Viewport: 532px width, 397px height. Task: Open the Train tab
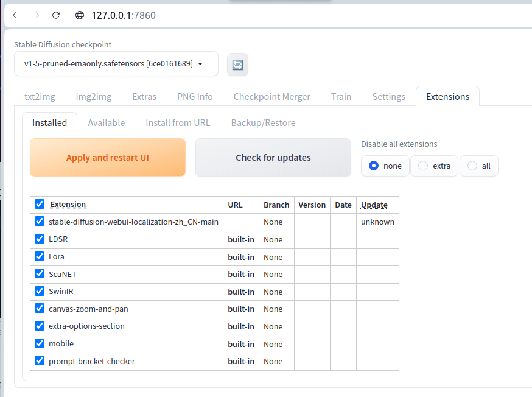point(341,97)
